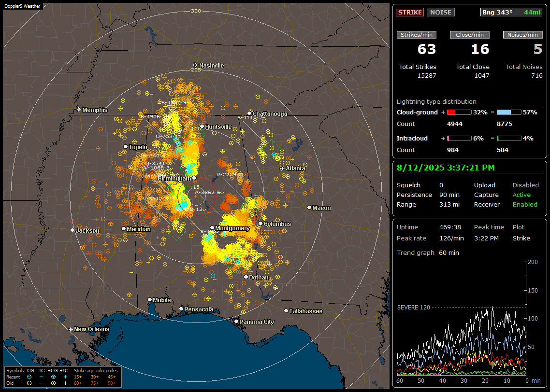Screen dimensions: 550x392
Task: Click the New Orleans airport marker
Action: click(x=71, y=329)
